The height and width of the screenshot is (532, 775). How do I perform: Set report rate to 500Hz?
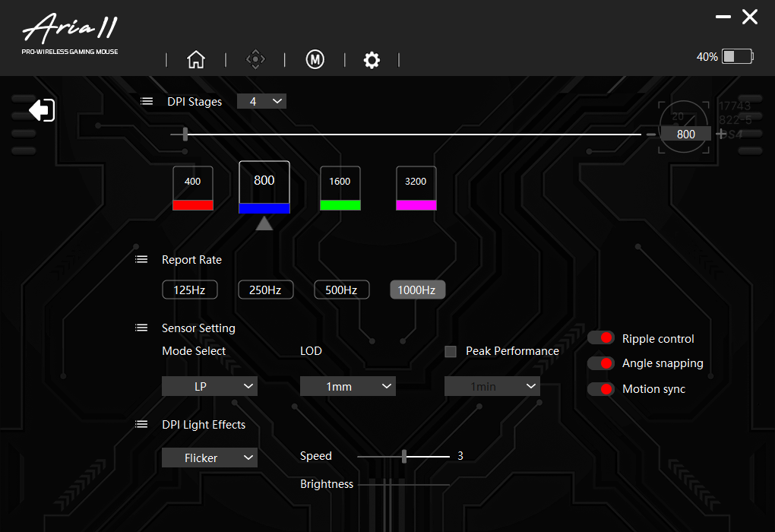(x=342, y=290)
